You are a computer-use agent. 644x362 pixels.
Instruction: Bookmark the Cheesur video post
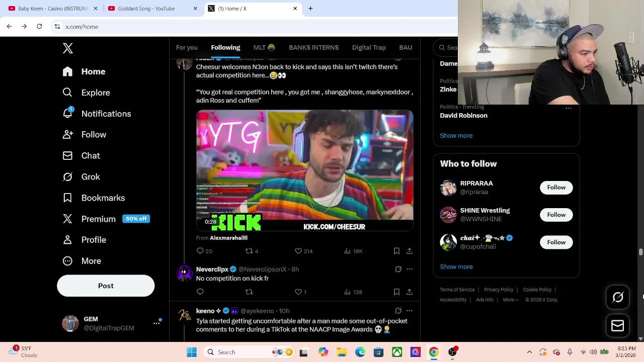(x=396, y=251)
